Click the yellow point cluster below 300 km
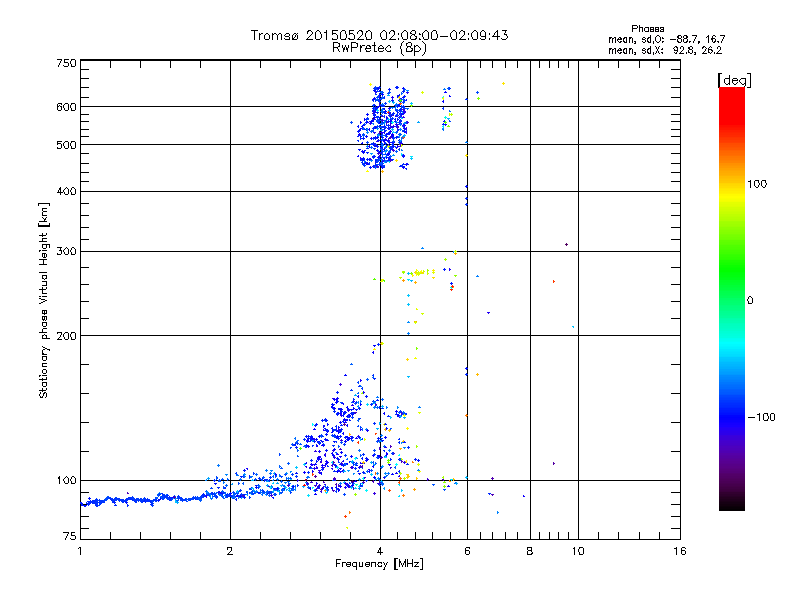Screen dimensions: 800x600 (x=418, y=271)
